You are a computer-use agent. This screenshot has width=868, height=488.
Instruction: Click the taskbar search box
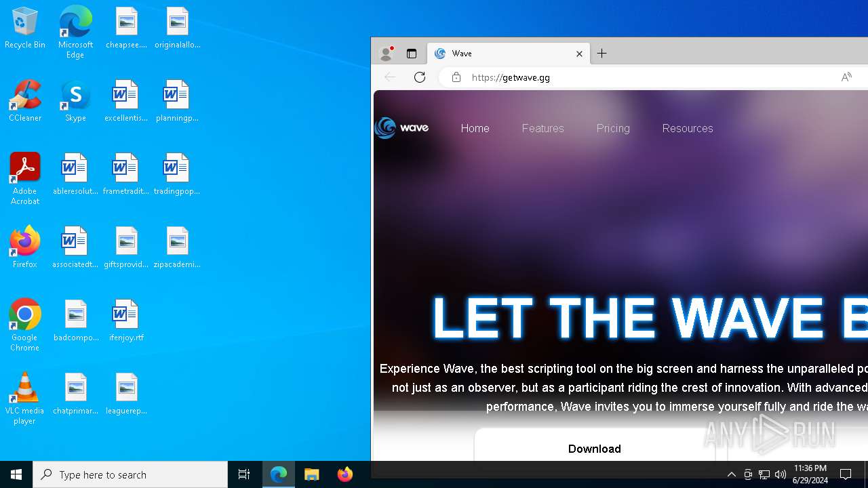tap(130, 474)
